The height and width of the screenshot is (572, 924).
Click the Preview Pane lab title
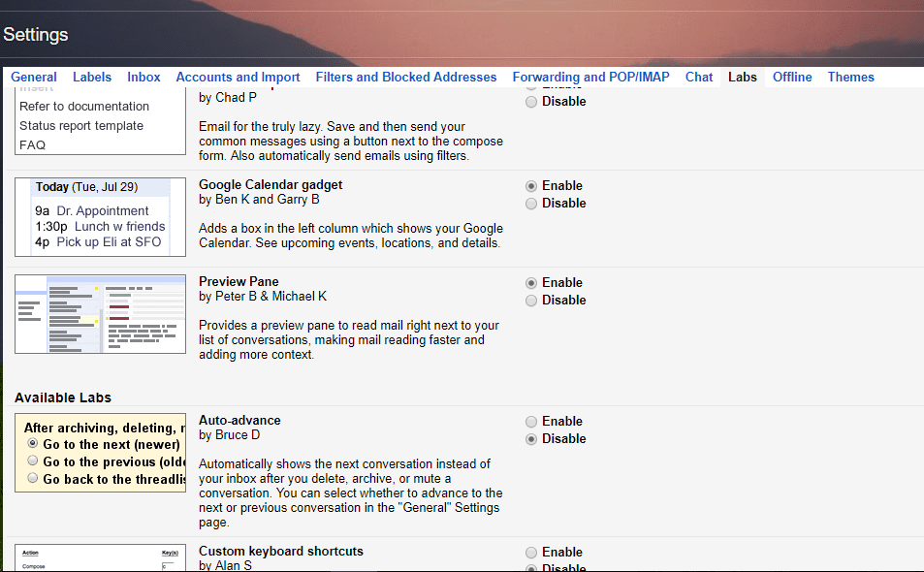(239, 281)
